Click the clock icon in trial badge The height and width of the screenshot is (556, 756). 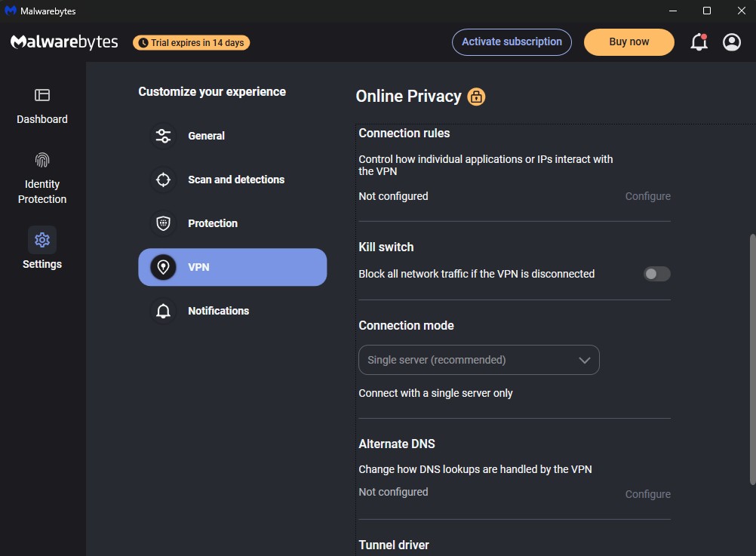tap(143, 43)
